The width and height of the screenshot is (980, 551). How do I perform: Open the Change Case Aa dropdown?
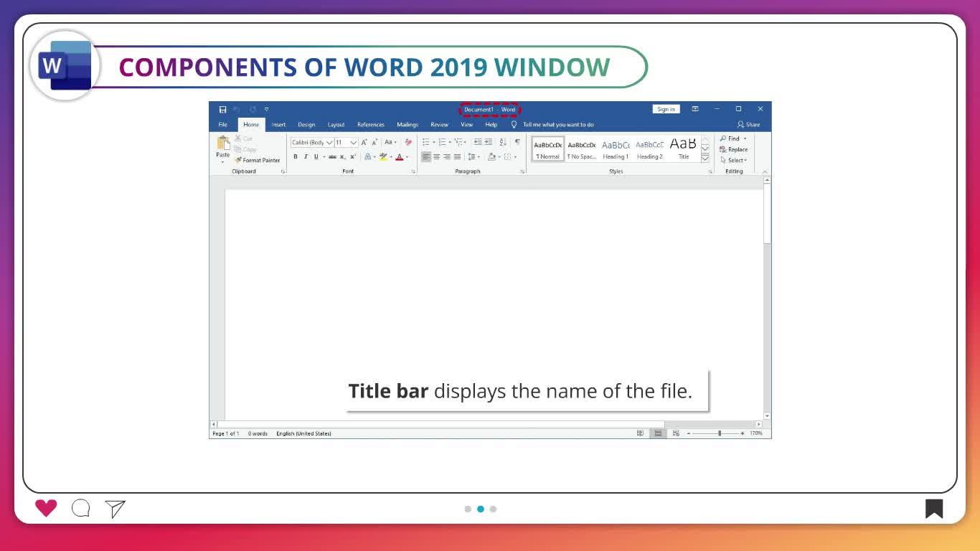(x=390, y=142)
